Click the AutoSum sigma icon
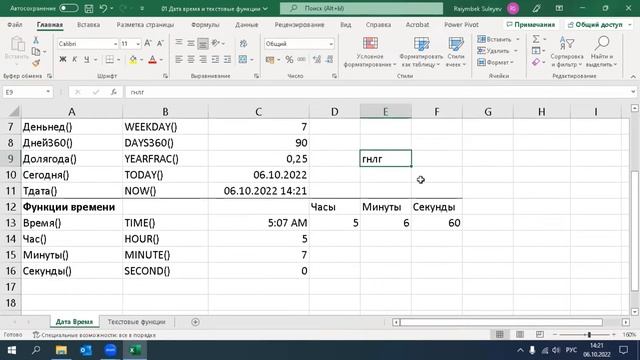This screenshot has width=640, height=360. click(x=536, y=39)
